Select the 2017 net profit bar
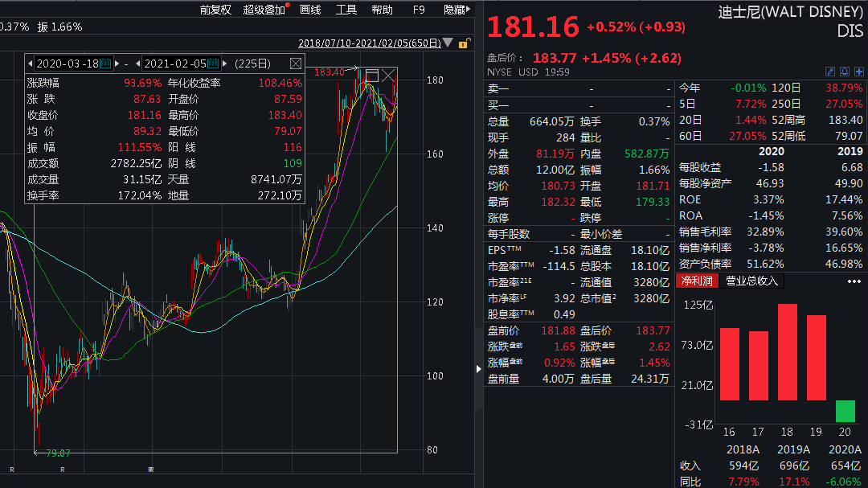 tap(759, 366)
